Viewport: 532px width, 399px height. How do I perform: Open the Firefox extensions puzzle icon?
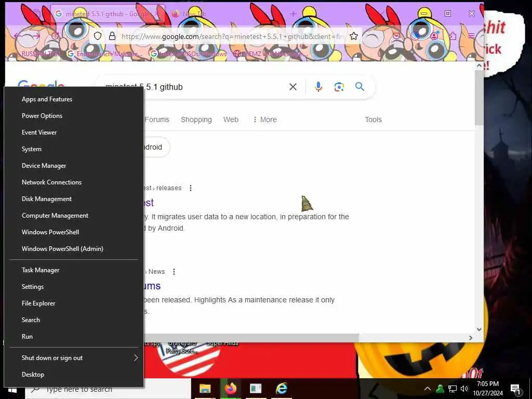click(x=453, y=36)
